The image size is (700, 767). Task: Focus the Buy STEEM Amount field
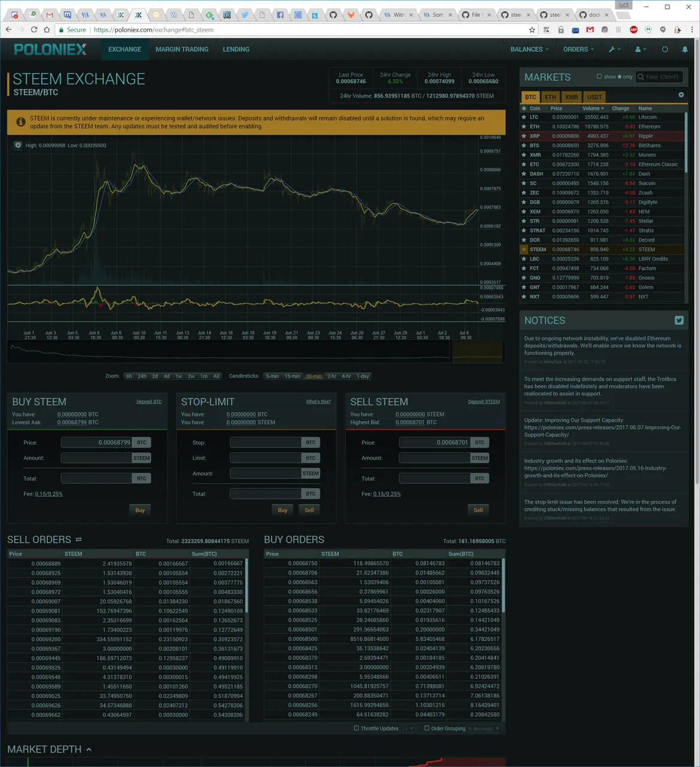(96, 458)
